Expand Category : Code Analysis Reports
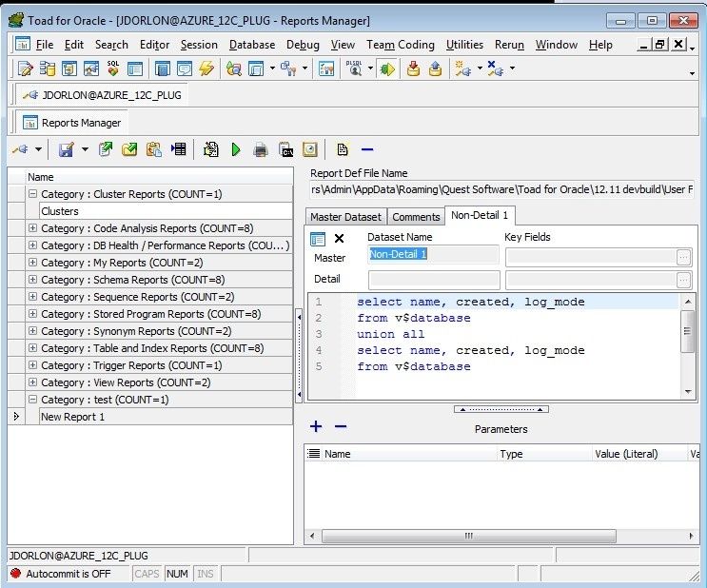707x588 pixels. click(32, 228)
